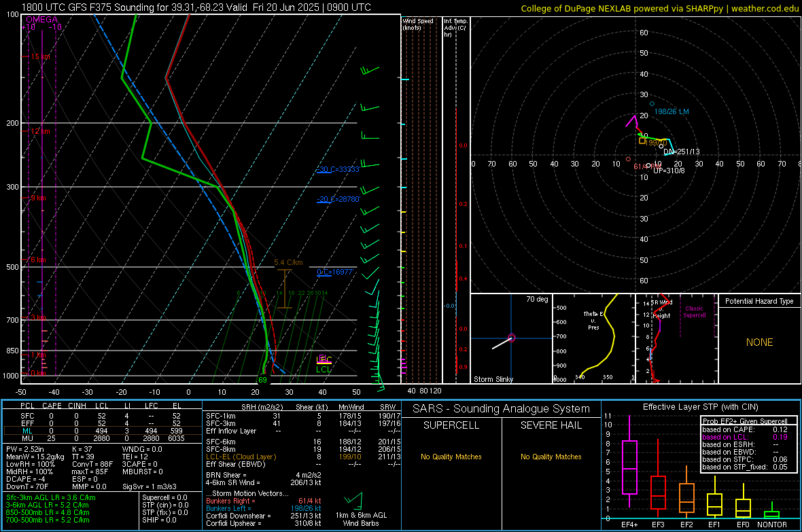Click the Bunkers left-mover circle on hodograph
Viewport: 802px width, 532px height.
tap(652, 104)
